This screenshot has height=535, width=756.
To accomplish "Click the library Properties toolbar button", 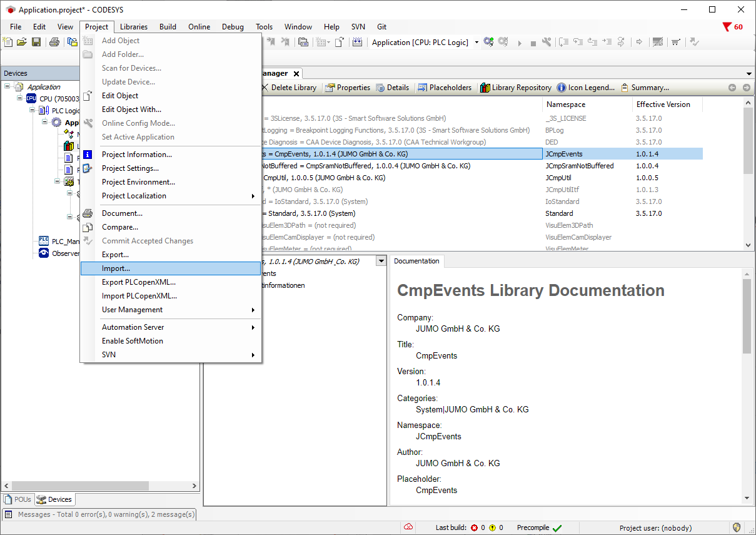I will [348, 88].
